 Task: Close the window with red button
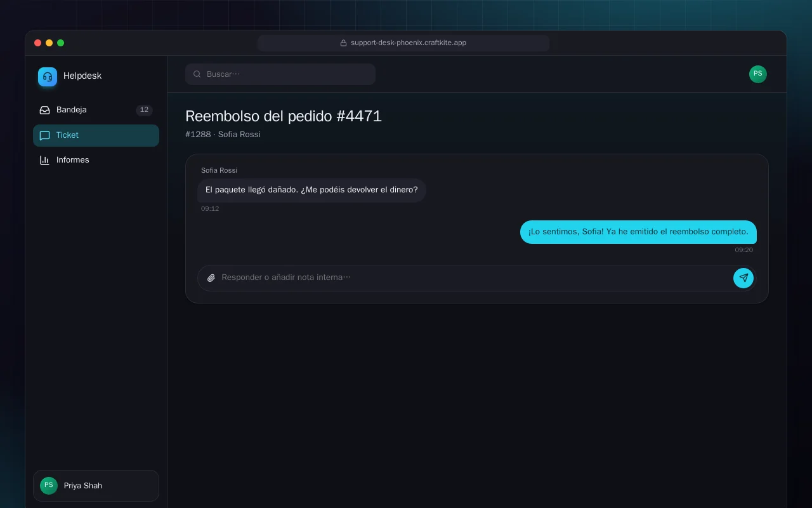tap(38, 43)
